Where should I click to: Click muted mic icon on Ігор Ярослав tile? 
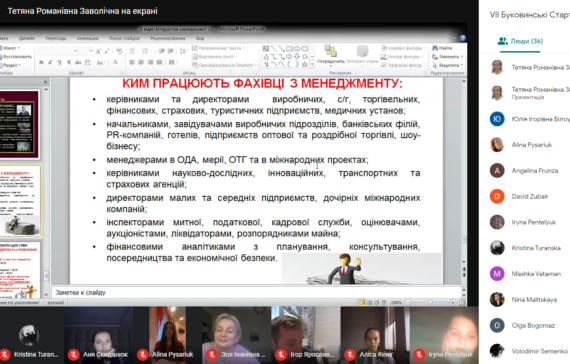[281, 355]
